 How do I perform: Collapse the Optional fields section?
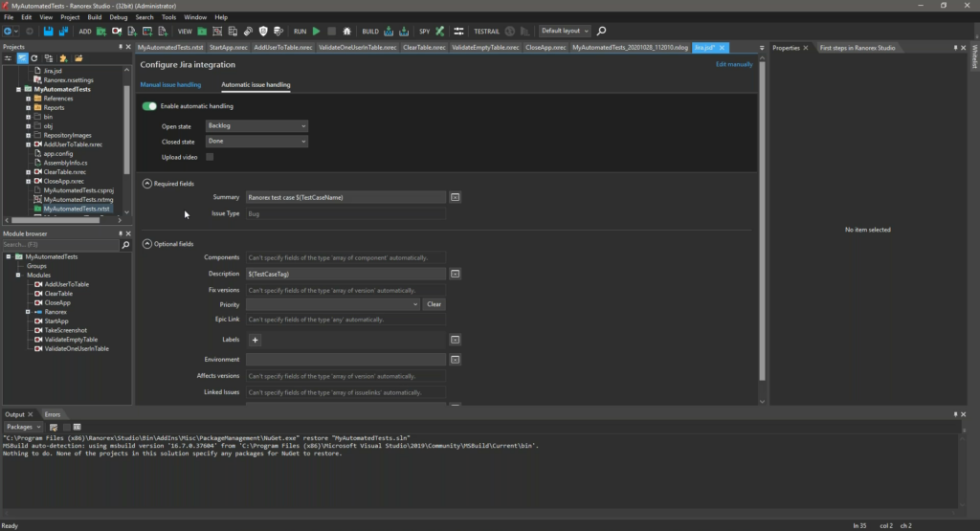146,244
